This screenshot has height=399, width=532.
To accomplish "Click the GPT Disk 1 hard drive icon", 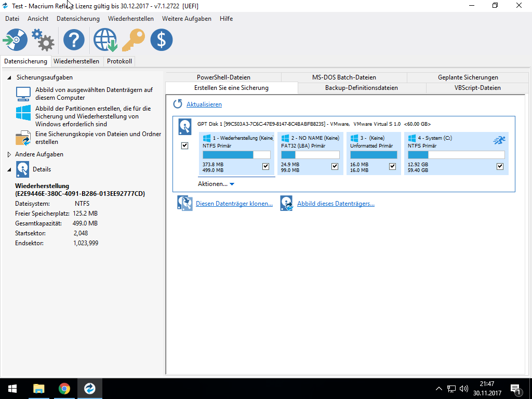I will [185, 127].
